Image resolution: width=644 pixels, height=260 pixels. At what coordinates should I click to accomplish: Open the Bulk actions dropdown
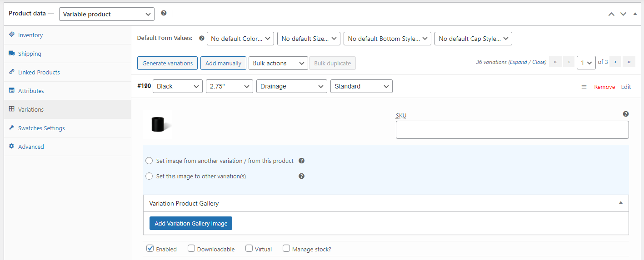click(278, 63)
